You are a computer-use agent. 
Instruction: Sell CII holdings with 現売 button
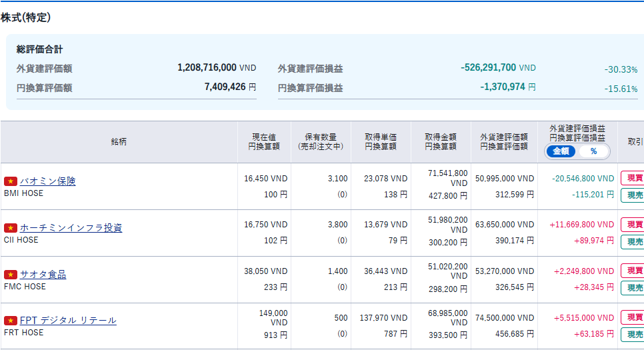pyautogui.click(x=632, y=242)
